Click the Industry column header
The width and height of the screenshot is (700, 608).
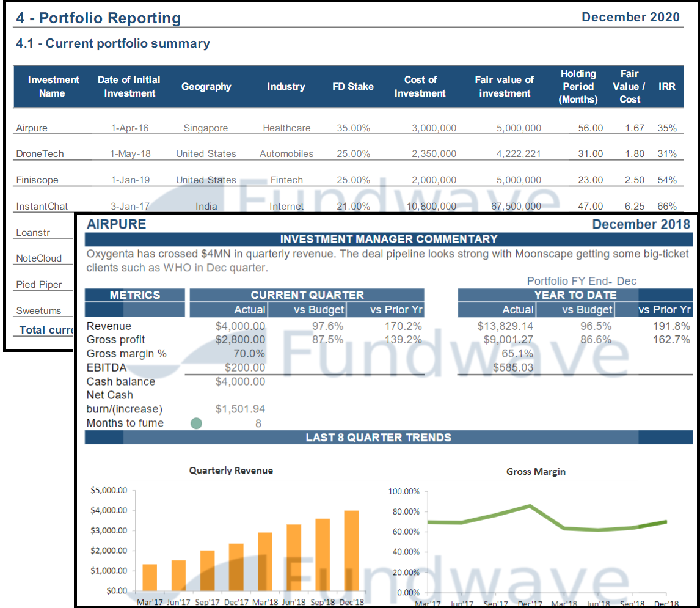[x=286, y=87]
